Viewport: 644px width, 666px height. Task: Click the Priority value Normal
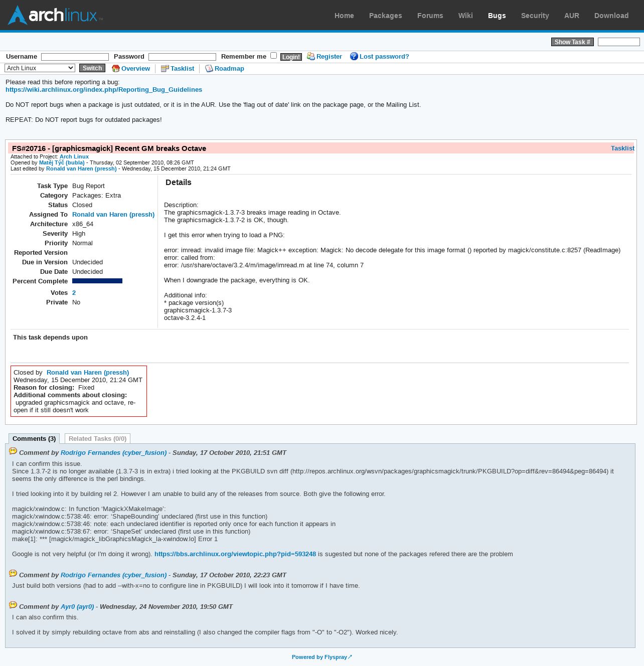82,243
